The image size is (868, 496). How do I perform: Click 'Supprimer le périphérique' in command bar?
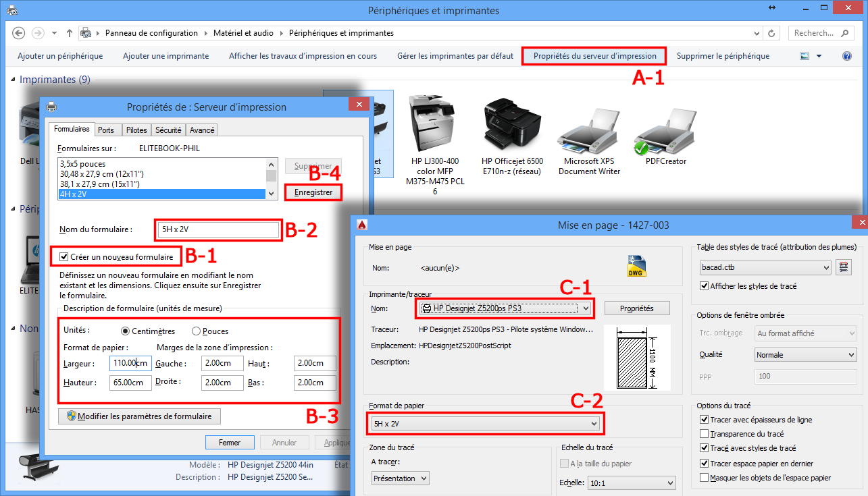(723, 56)
